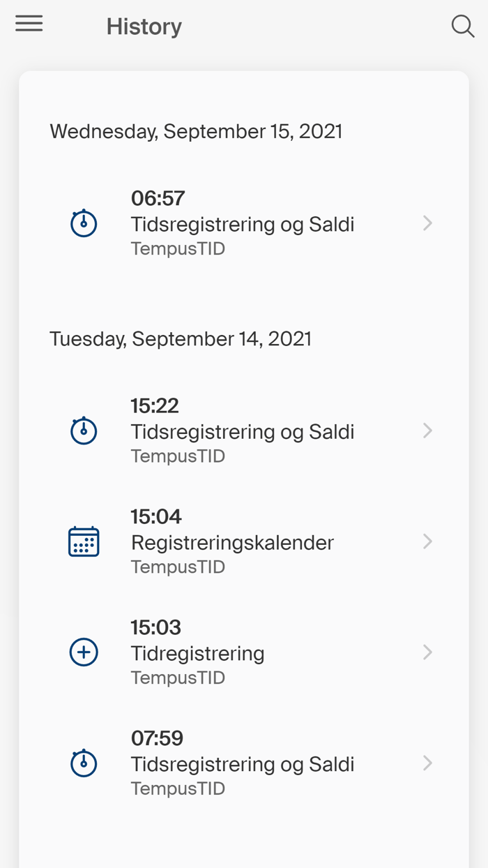This screenshot has height=868, width=488.
Task: Expand the 06:57 entry chevron
Action: (427, 223)
